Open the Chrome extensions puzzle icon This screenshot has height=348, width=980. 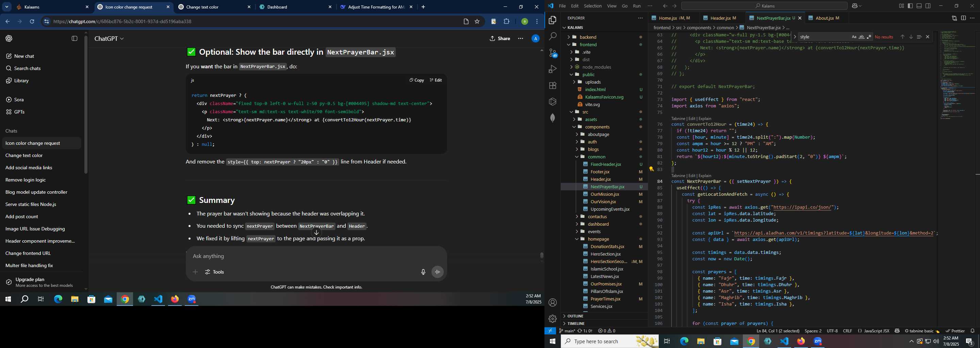(x=507, y=22)
